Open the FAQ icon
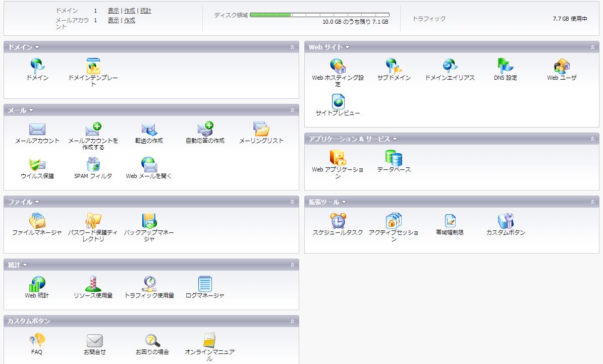603x364 pixels. [37, 340]
